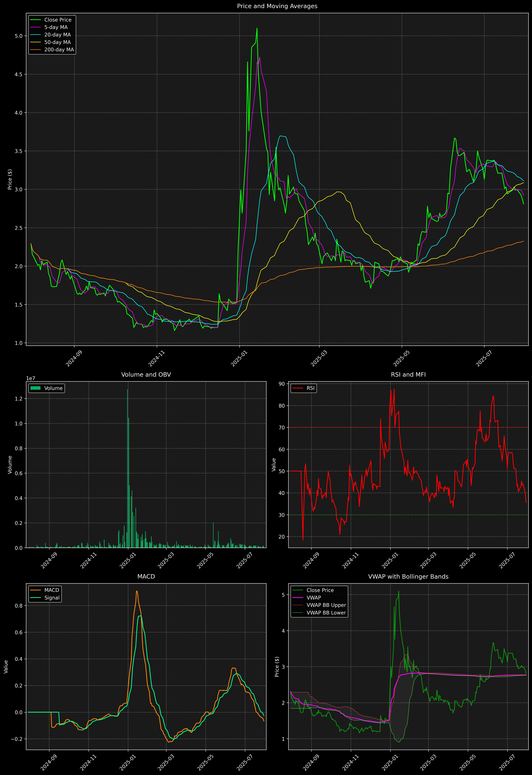
Task: Click the 1.2 tick on the Volume chart y-axis
Action: tap(19, 399)
